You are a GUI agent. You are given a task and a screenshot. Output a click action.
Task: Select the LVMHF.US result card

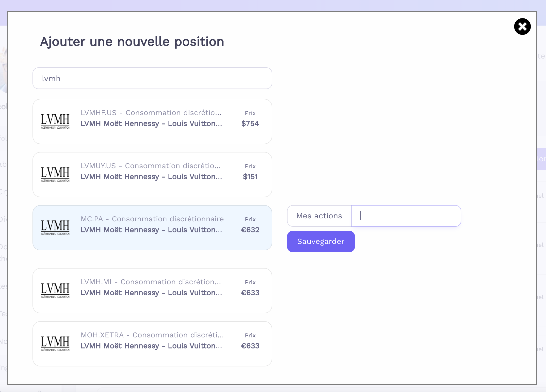tap(152, 121)
